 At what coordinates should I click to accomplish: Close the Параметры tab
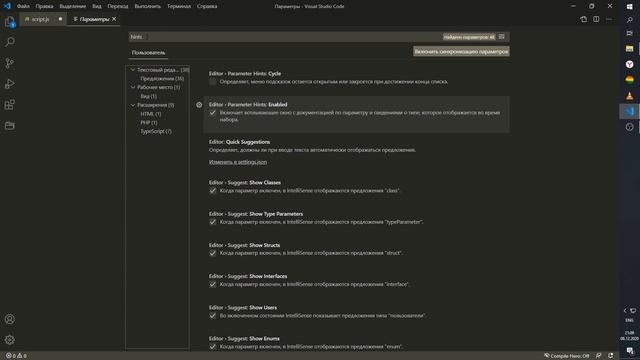[114, 19]
